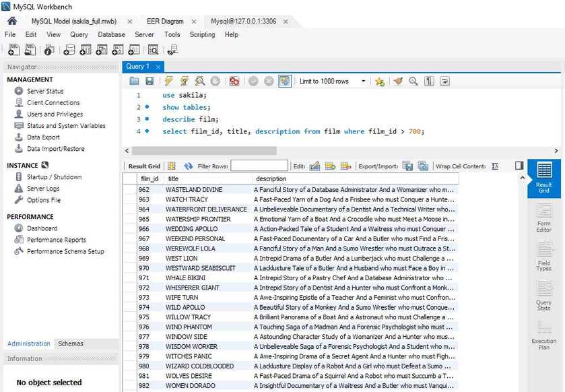565x392 pixels.
Task: Go to the Workbench home screen
Action: pos(12,22)
